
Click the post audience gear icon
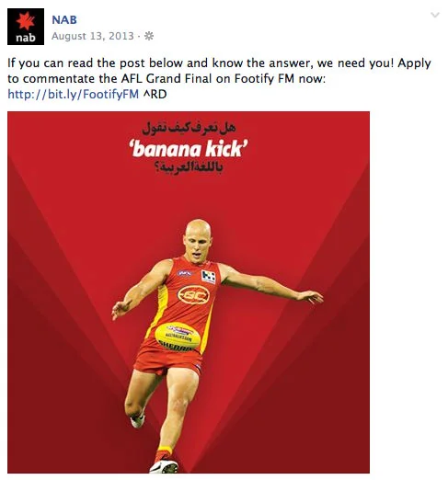[149, 36]
